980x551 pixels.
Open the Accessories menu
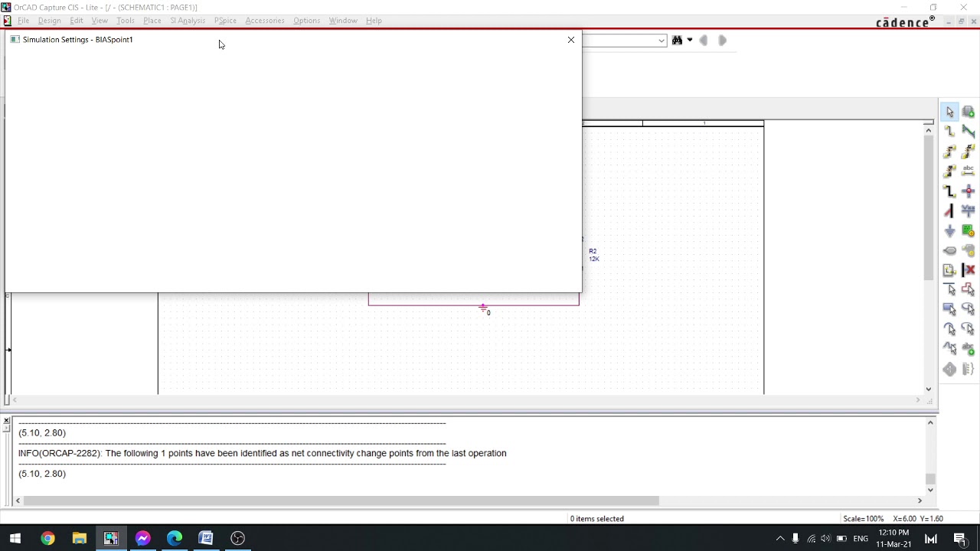pos(265,21)
